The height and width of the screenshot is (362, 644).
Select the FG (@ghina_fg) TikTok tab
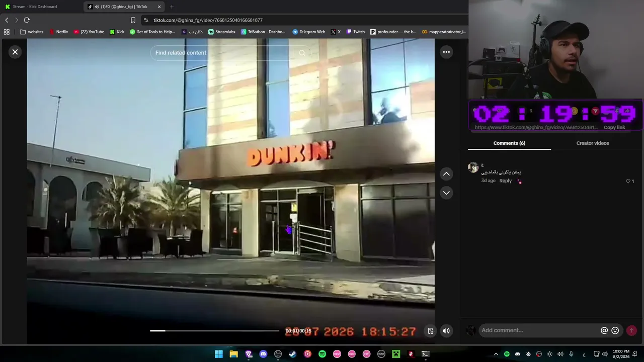[x=124, y=7]
